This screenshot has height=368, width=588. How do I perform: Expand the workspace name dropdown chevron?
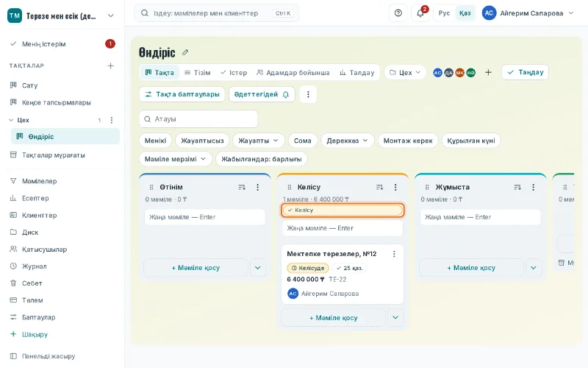click(x=111, y=15)
